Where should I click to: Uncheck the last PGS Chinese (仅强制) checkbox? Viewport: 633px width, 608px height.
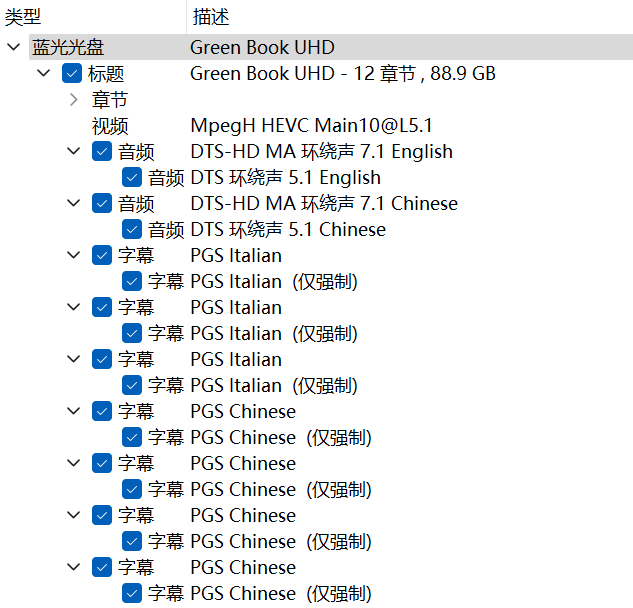[x=132, y=593]
